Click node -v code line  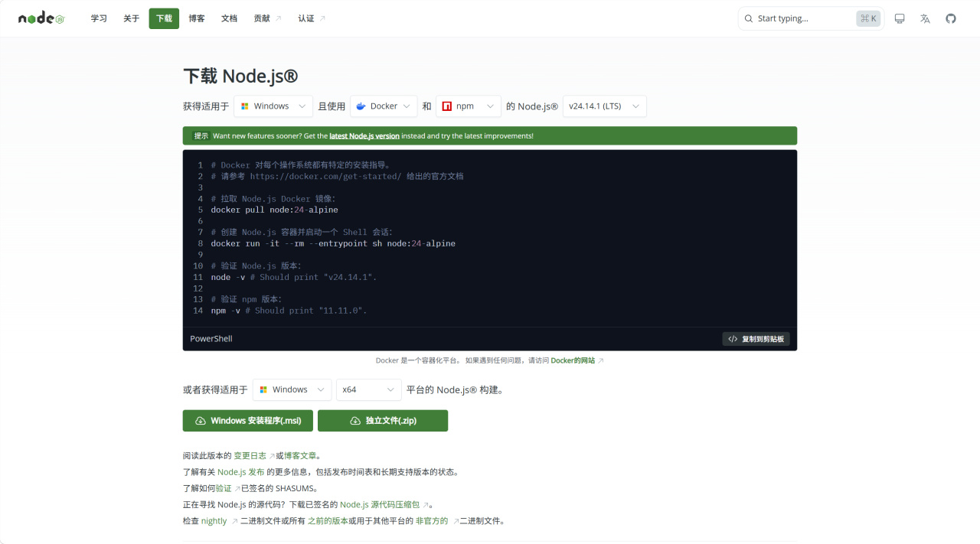click(294, 277)
